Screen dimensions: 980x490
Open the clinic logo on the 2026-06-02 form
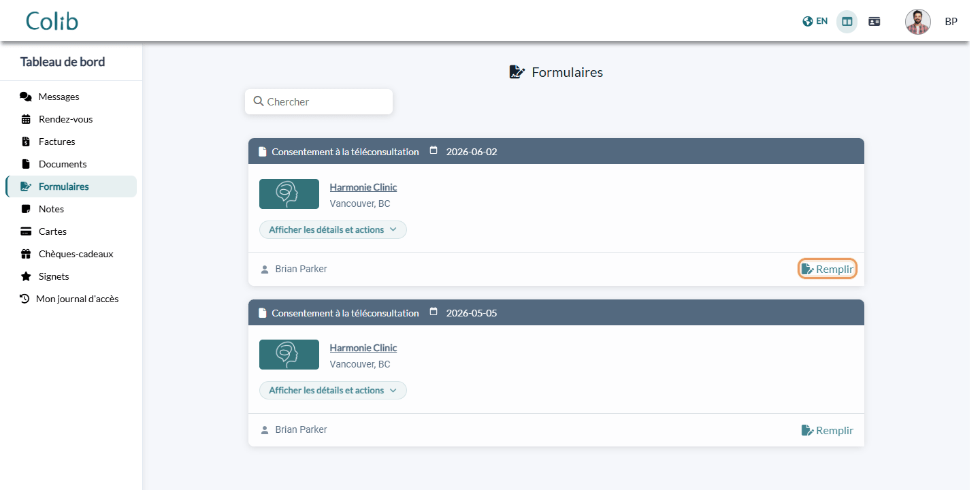[289, 194]
